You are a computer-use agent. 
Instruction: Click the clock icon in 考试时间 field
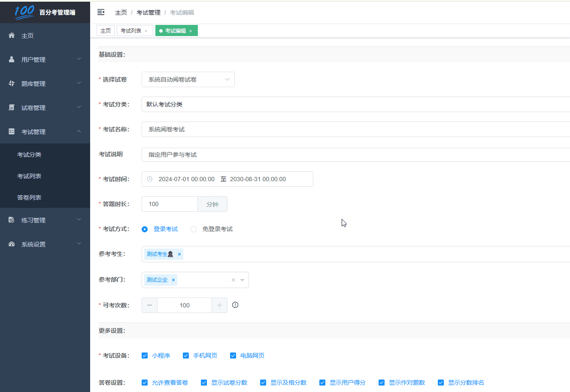tap(149, 179)
